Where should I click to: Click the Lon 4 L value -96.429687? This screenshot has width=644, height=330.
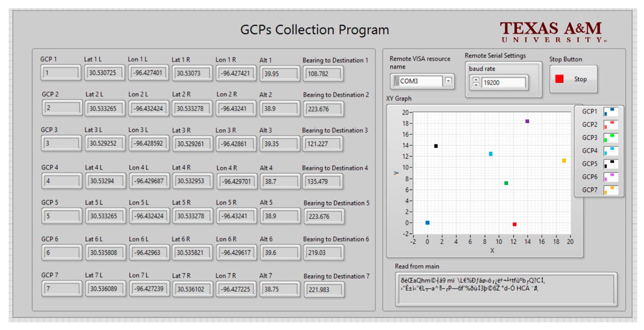[149, 181]
